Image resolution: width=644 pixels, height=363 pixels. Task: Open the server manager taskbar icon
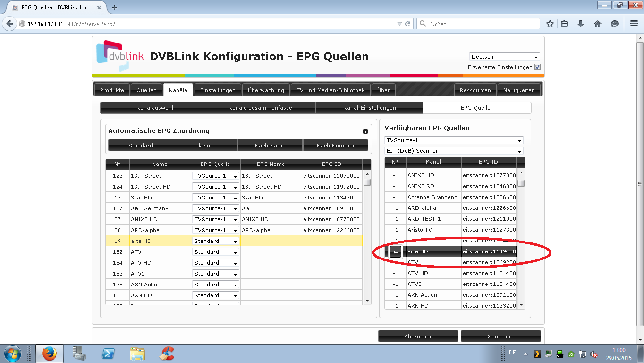click(x=79, y=354)
